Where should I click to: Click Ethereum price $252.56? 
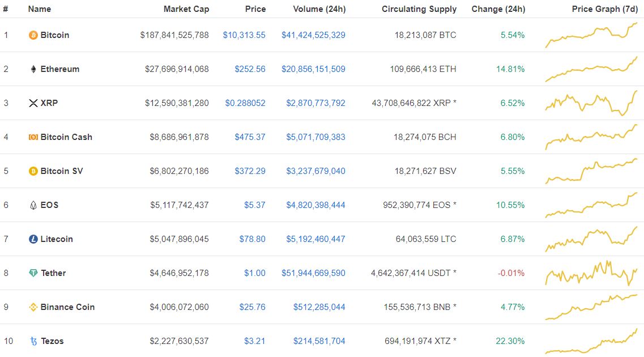click(250, 69)
